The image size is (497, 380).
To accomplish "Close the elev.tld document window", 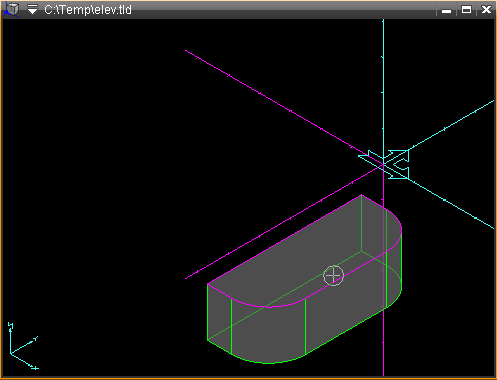I will (486, 10).
